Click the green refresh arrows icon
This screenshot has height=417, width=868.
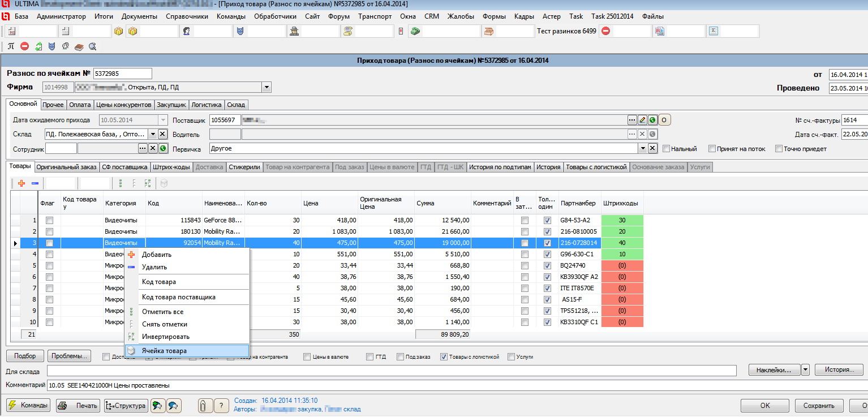(x=38, y=46)
